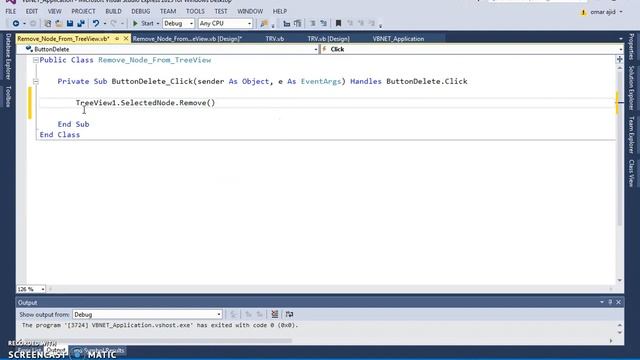Click the Save floppy disk icon

coord(70,24)
